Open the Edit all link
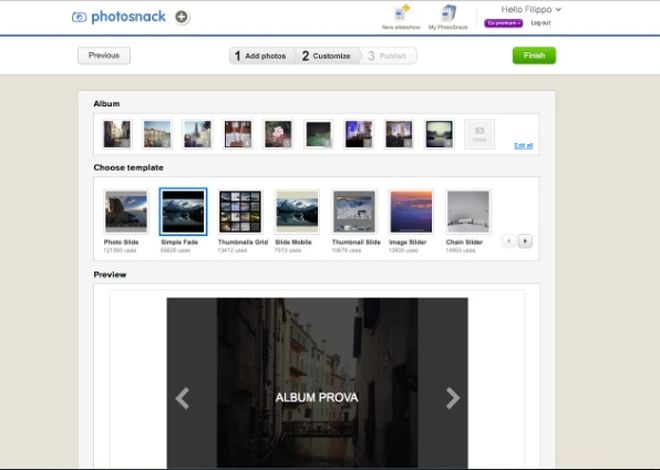The height and width of the screenshot is (470, 660). tap(523, 146)
